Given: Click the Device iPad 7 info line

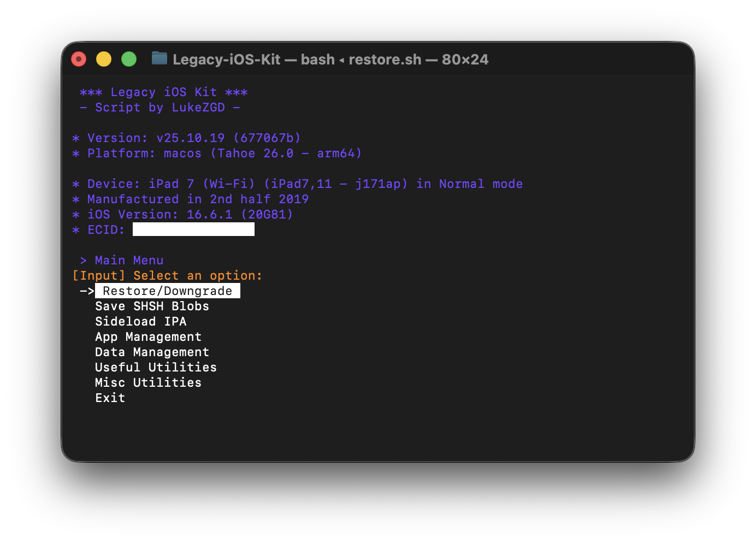Looking at the screenshot, I should pos(298,184).
